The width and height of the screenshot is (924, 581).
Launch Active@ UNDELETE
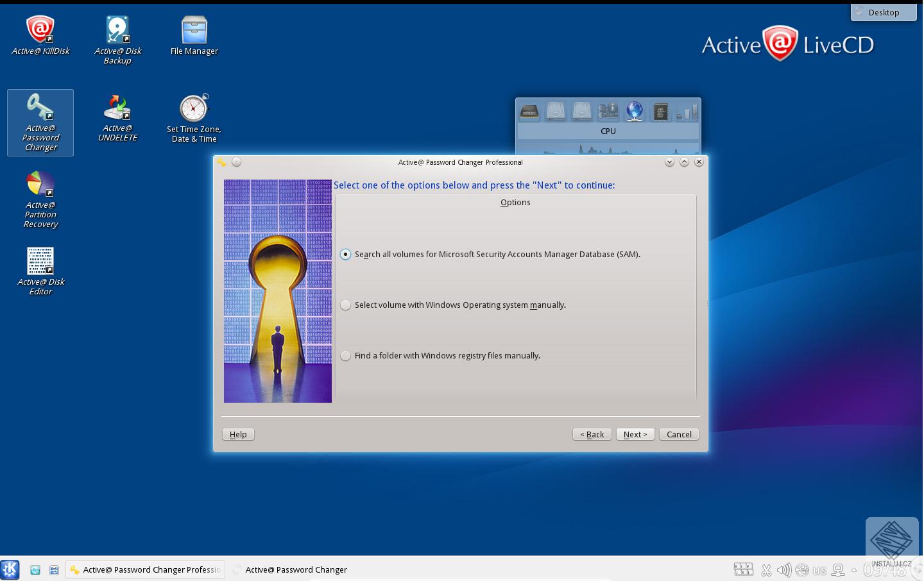[x=117, y=107]
